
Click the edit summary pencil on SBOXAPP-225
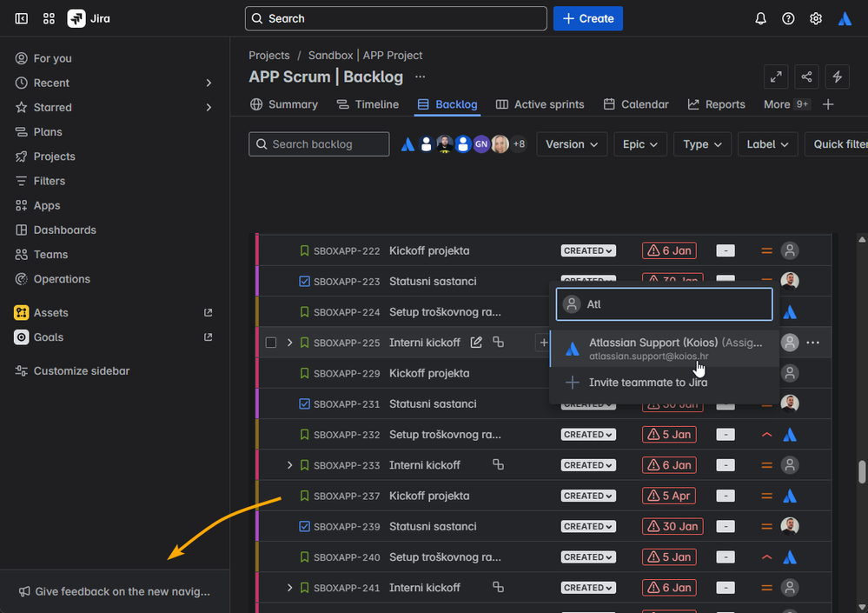point(476,343)
